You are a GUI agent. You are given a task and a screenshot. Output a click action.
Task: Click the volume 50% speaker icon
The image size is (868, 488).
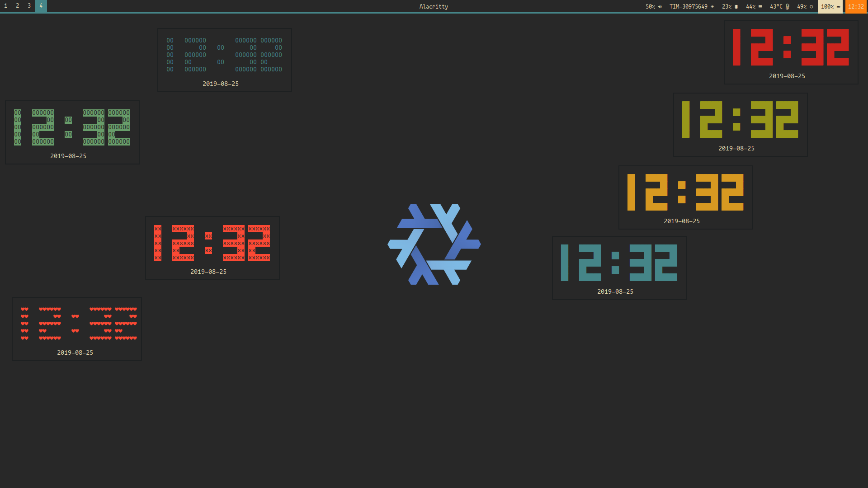pos(660,6)
